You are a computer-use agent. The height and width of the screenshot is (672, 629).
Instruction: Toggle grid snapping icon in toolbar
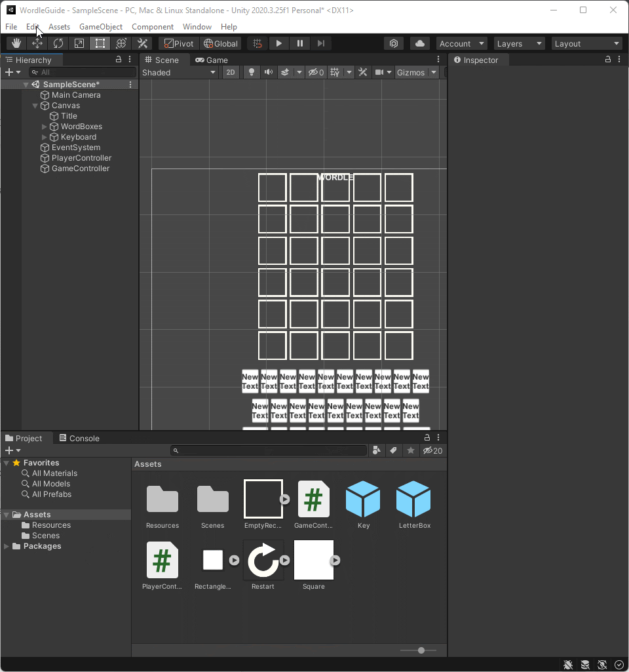click(257, 43)
